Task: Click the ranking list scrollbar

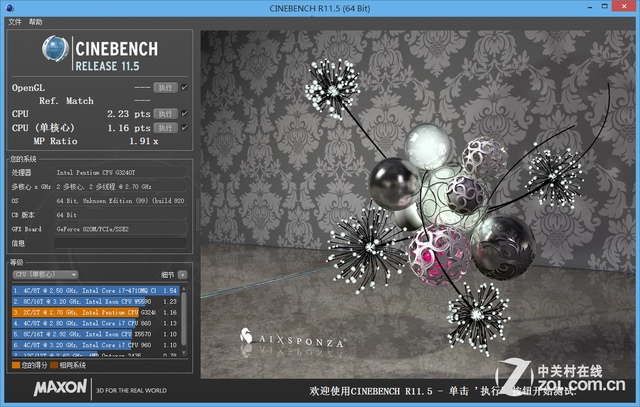Action: (x=184, y=318)
